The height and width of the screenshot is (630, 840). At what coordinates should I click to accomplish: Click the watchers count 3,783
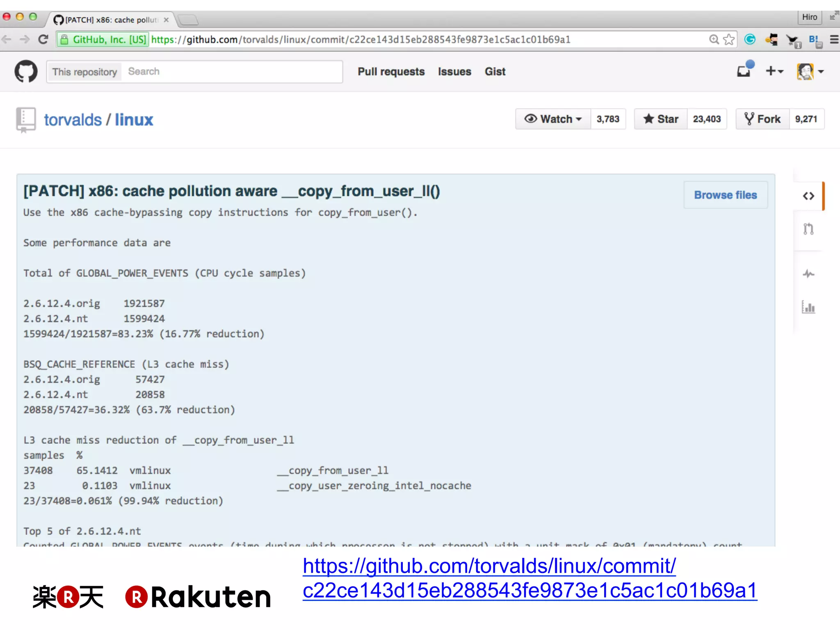click(608, 119)
